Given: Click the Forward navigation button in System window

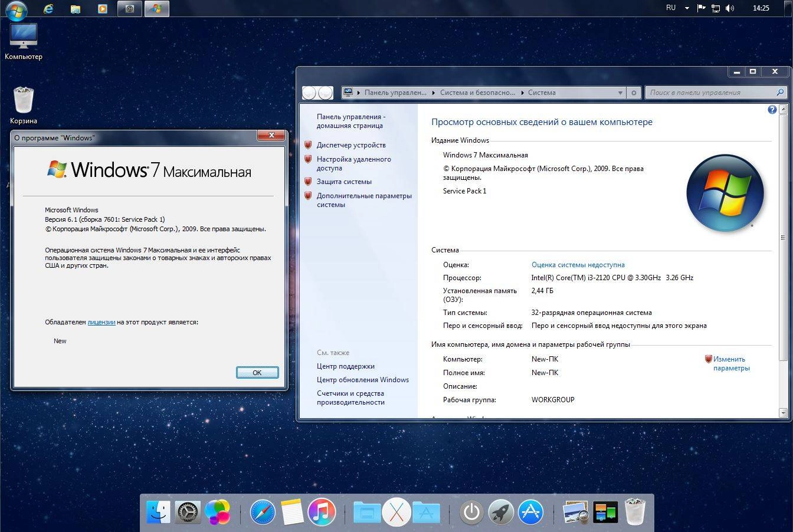Looking at the screenshot, I should point(325,93).
